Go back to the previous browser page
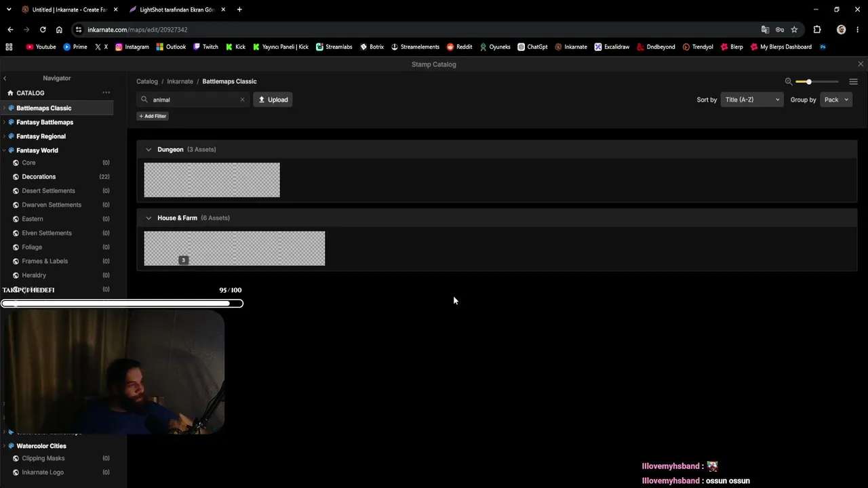Viewport: 868px width, 488px height. coord(10,30)
